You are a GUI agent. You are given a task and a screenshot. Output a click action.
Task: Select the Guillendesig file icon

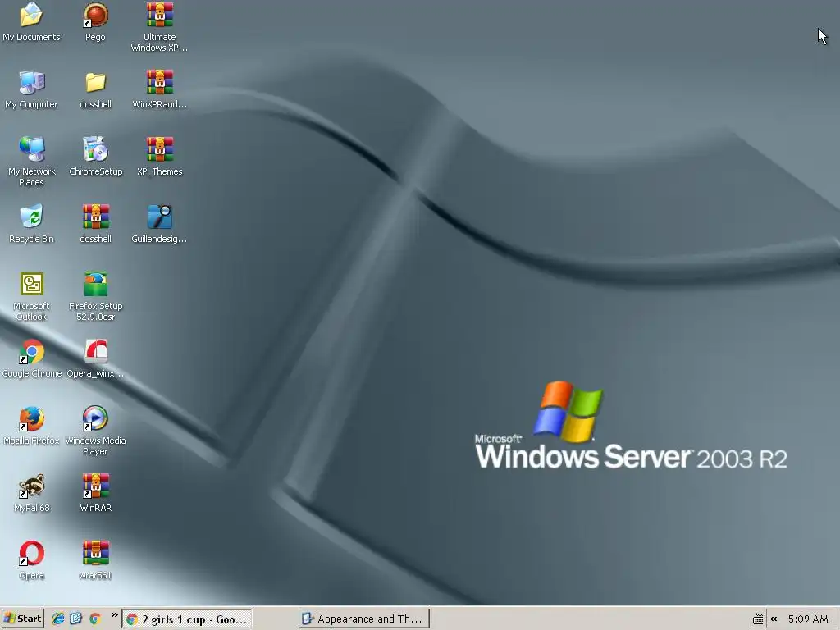(160, 217)
